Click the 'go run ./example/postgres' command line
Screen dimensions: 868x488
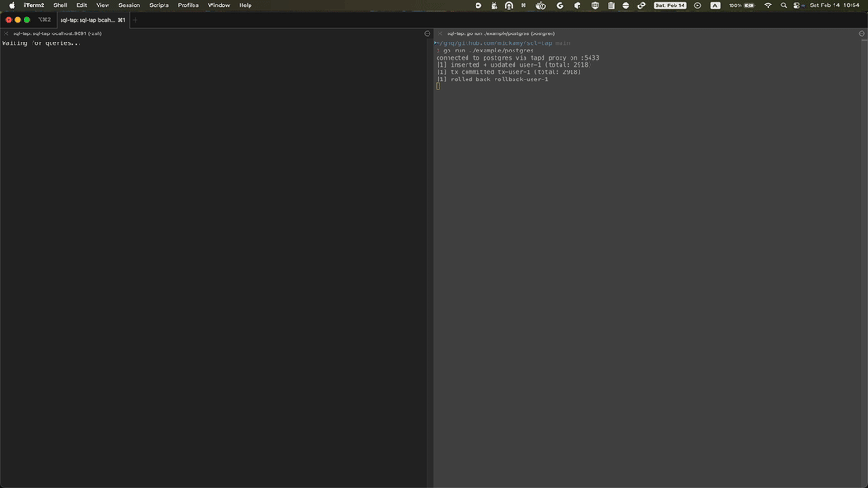coord(488,51)
